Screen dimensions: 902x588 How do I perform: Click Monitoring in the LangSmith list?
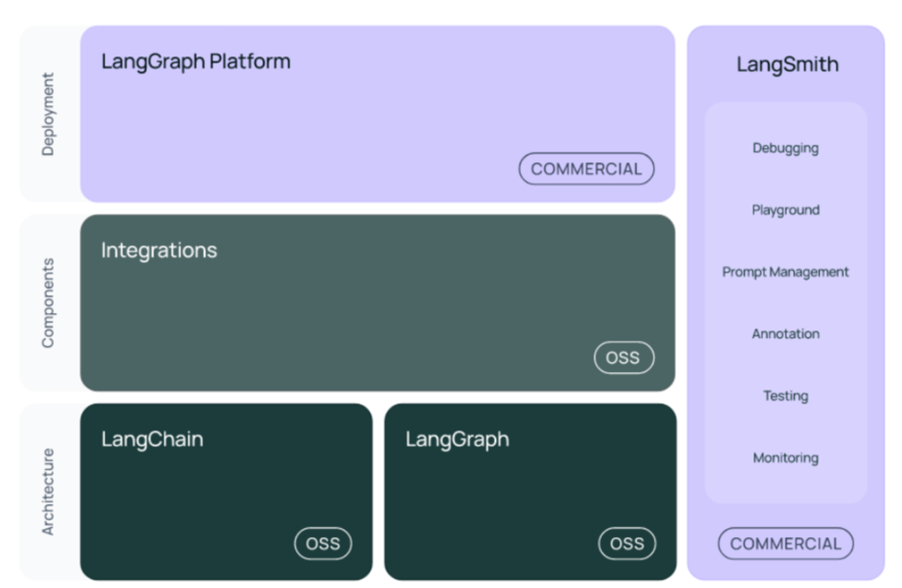786,458
